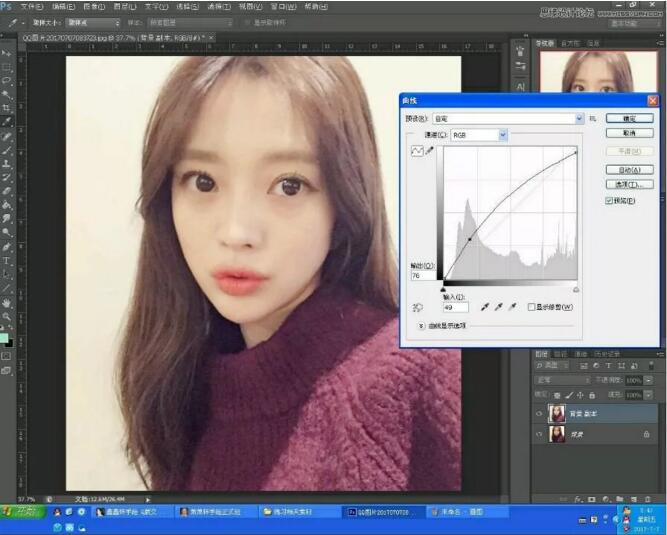Toggle quick mask mode in the toolbox

click(x=6, y=356)
